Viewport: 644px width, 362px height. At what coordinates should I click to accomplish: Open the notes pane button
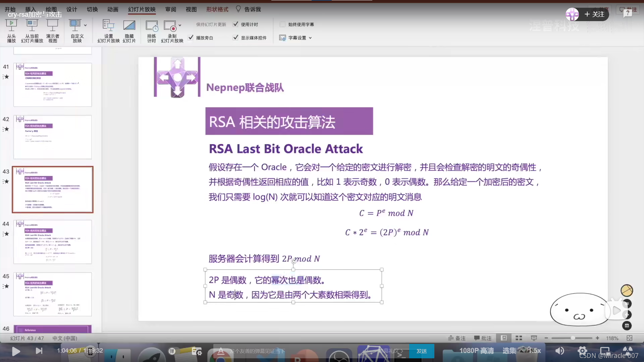point(457,338)
